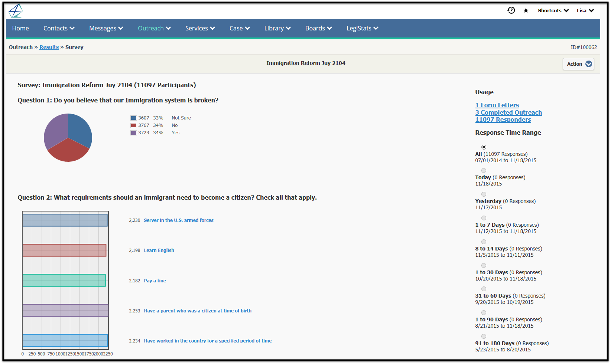Screen dimensions: 611x364
Task: Click the Not Sure legend label
Action: [181, 118]
